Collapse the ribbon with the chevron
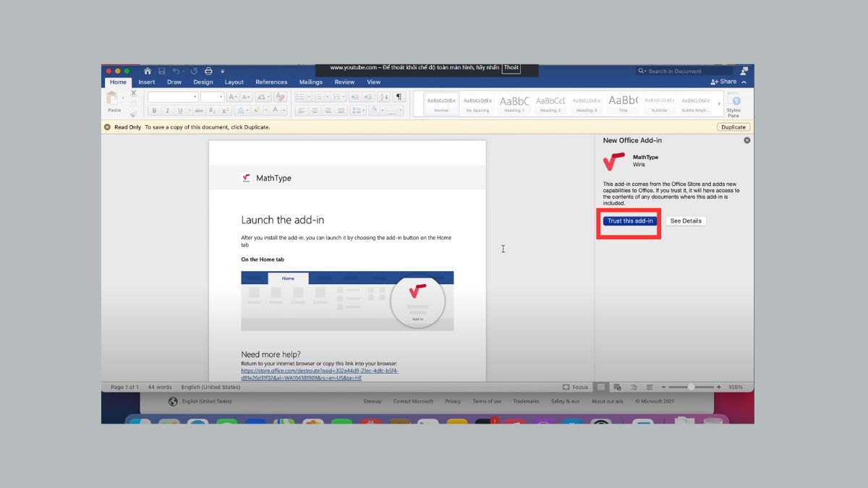This screenshot has width=868, height=488. coord(744,82)
